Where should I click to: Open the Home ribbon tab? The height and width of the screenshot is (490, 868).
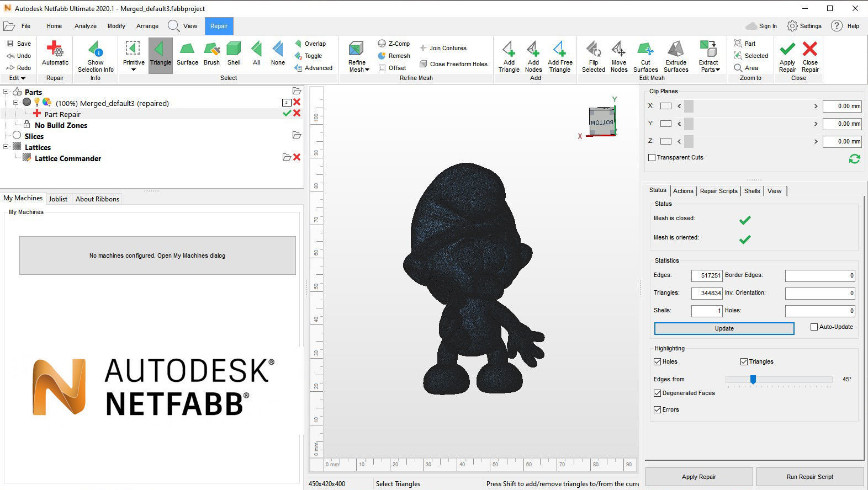tap(54, 26)
